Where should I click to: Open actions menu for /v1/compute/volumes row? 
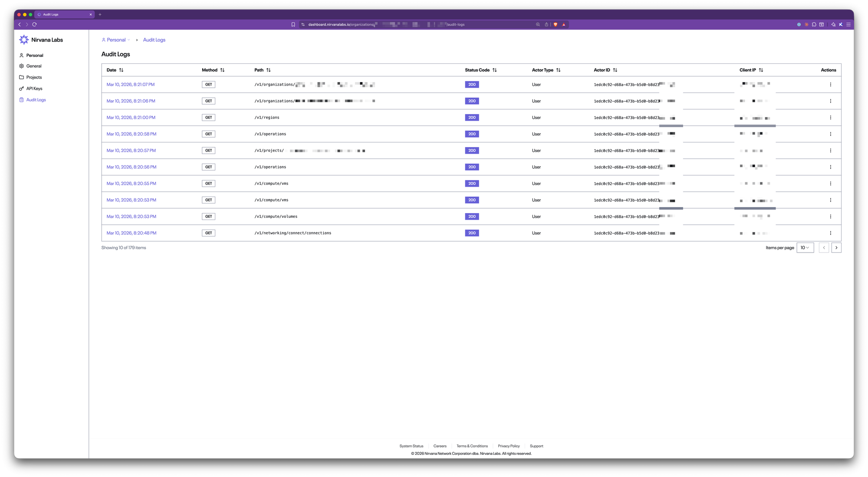pos(830,217)
